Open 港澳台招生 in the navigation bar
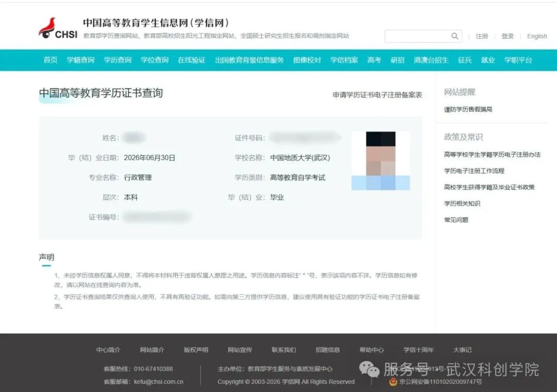Screen dimensions: 557x392 click(431, 60)
